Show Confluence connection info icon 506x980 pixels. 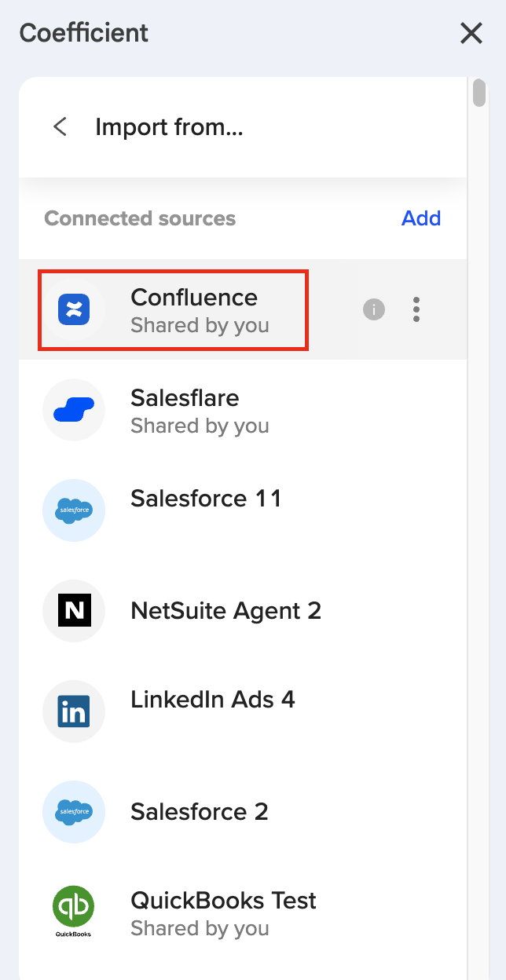[374, 309]
